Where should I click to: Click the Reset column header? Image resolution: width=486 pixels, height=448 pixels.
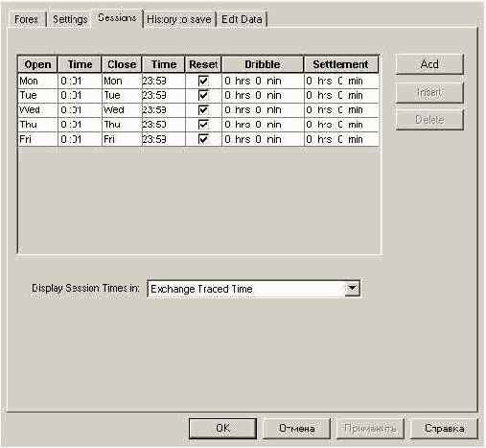click(x=203, y=64)
